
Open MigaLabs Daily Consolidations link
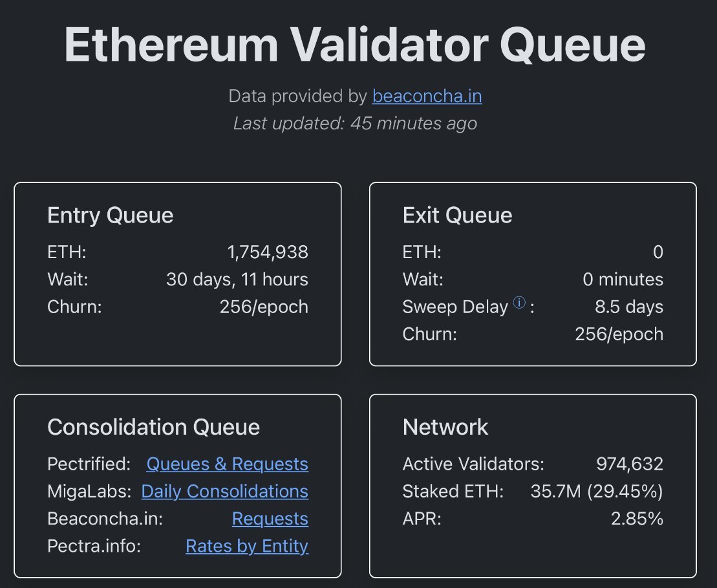tap(224, 492)
